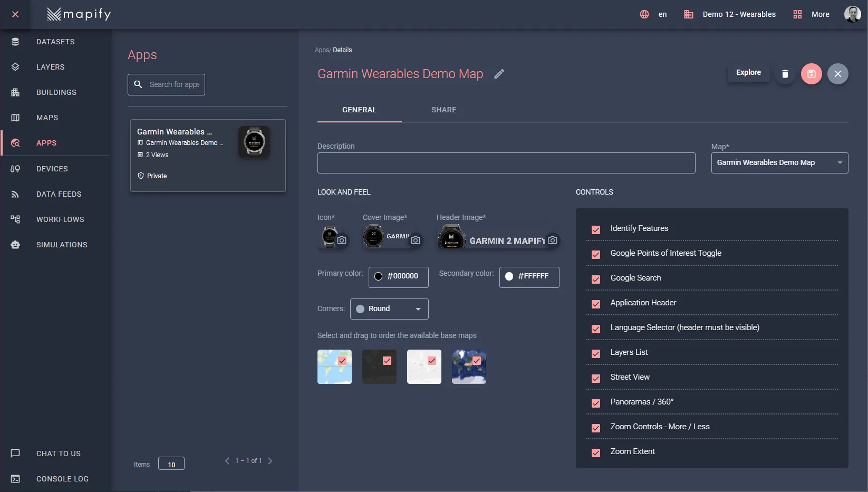Screen dimensions: 868x492
Task: Open the Chat To Us icon
Action: pyautogui.click(x=15, y=454)
